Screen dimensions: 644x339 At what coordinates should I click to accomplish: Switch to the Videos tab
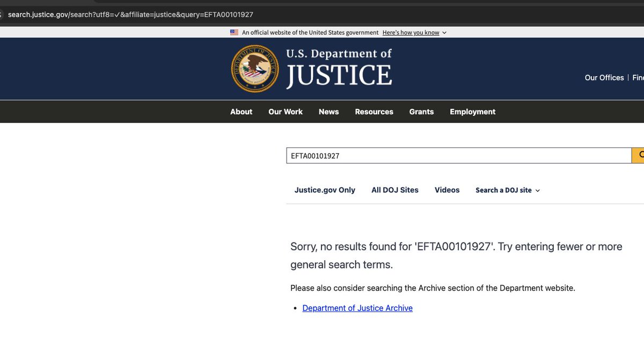(x=447, y=190)
